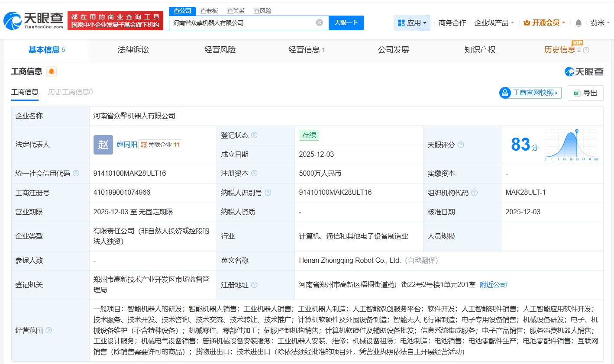Select the 查老板 search type option
Image resolution: width=614 pixels, height=364 pixels.
209,11
